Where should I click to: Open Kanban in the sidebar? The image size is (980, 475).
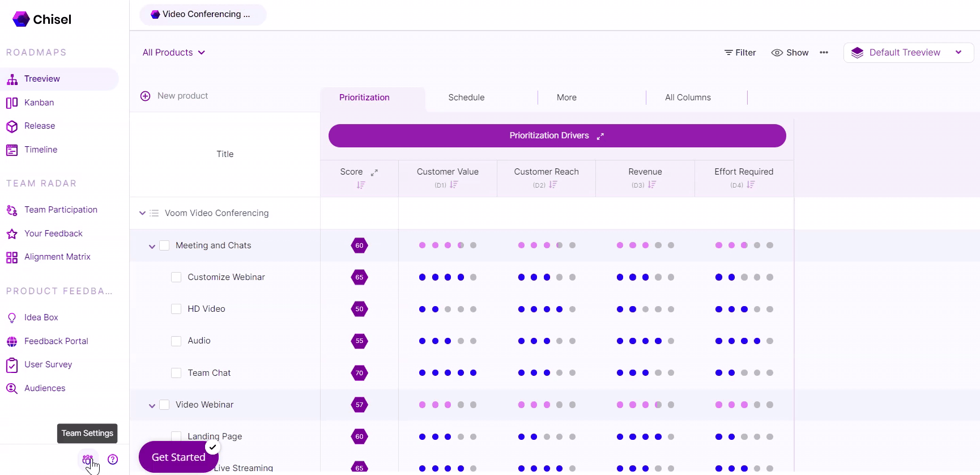click(39, 103)
